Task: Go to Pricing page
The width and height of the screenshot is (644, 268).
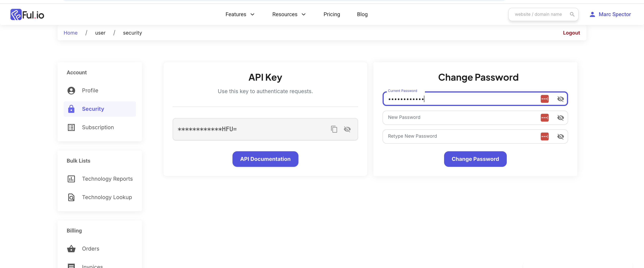Action: click(x=332, y=14)
